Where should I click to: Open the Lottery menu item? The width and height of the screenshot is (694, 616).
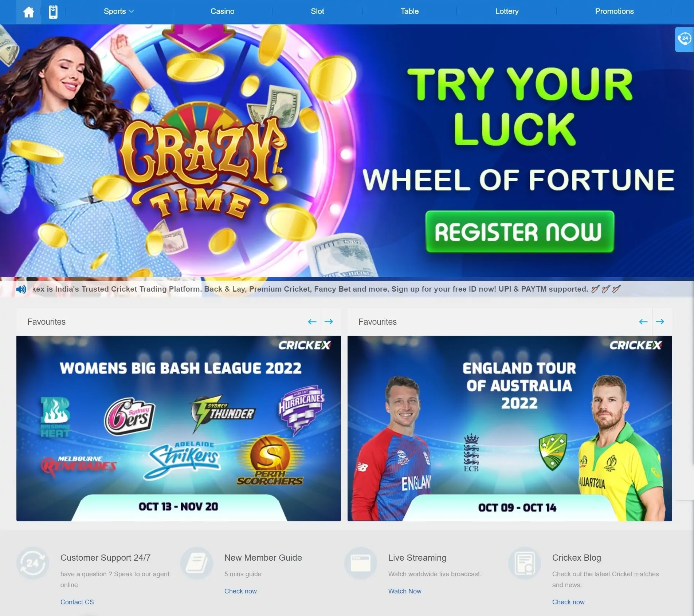(507, 11)
